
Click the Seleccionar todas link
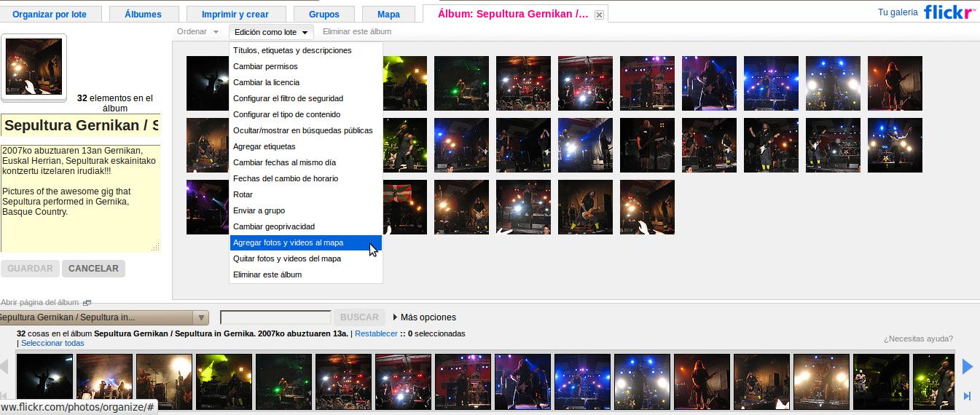52,343
